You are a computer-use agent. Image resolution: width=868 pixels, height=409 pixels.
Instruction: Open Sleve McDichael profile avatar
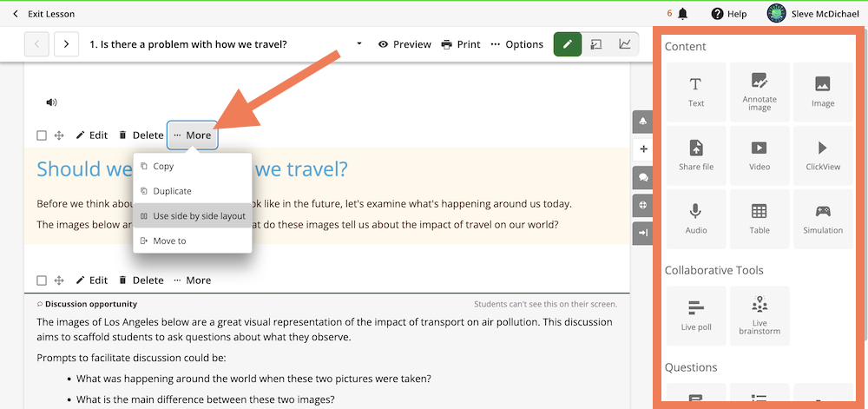[x=777, y=14]
